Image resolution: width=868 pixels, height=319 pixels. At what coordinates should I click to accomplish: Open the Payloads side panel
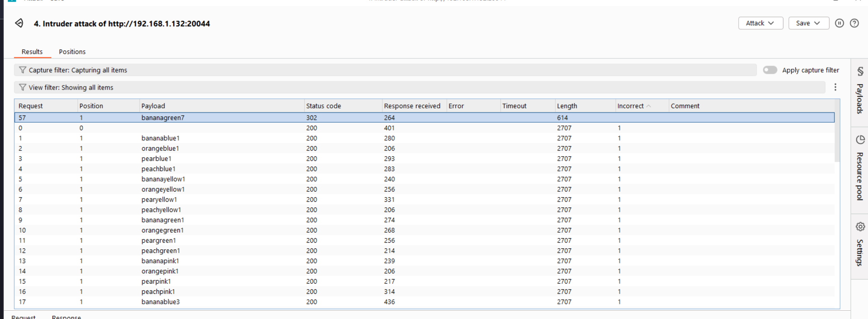tap(860, 91)
